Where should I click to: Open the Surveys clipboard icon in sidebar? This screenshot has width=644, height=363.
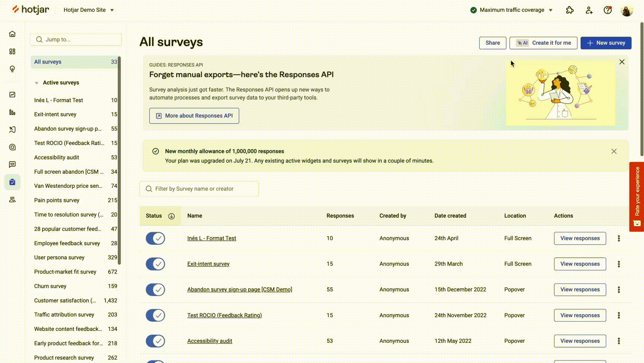point(12,182)
